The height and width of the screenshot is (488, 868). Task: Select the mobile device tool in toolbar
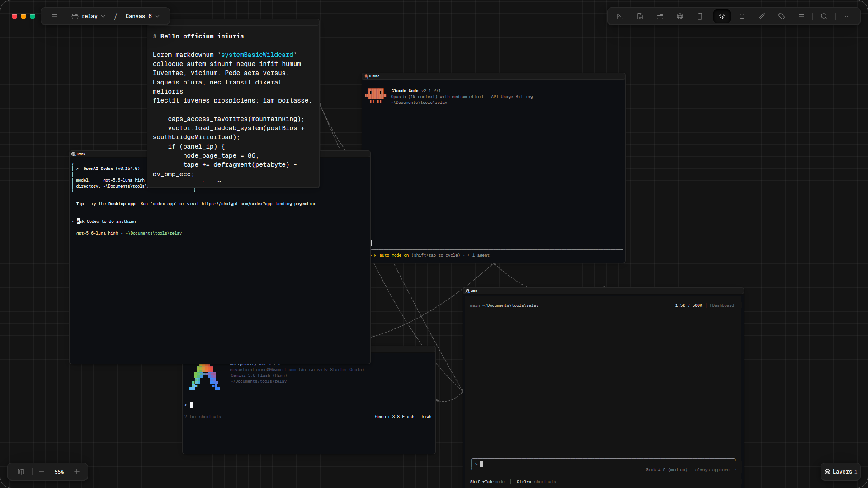click(700, 16)
